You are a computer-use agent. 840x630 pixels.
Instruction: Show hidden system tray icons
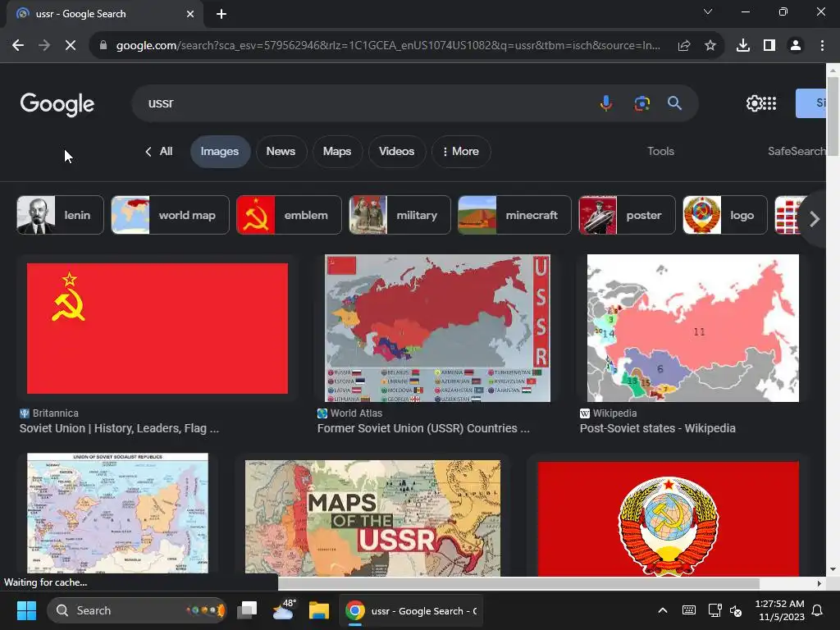click(663, 610)
